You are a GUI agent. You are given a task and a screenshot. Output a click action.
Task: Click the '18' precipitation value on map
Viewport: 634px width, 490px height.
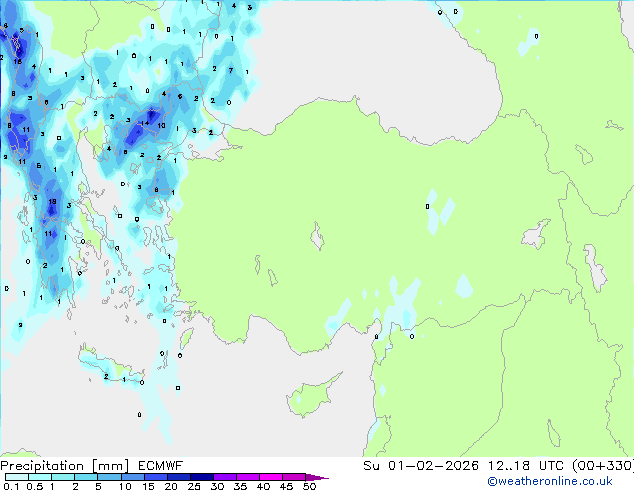tap(52, 201)
